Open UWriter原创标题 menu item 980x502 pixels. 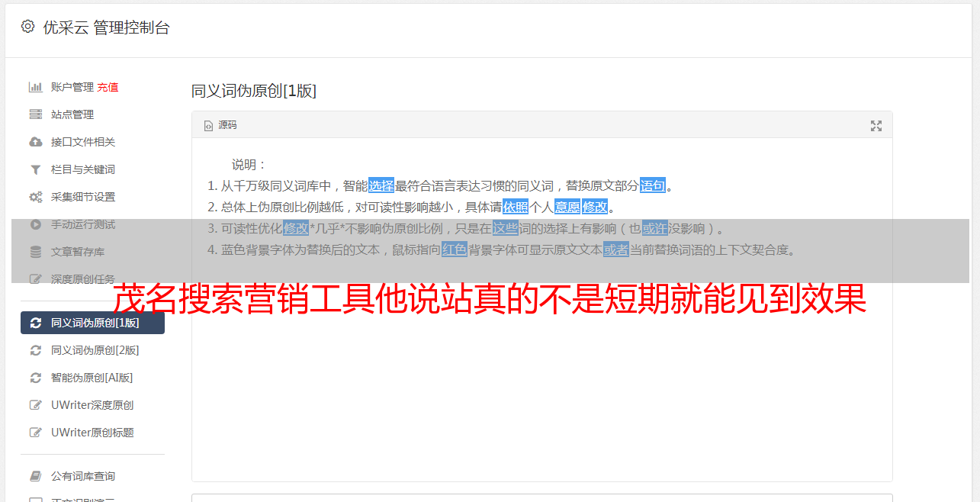pos(92,433)
